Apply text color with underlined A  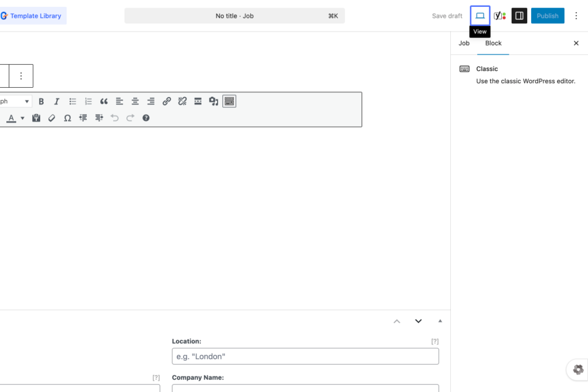click(x=11, y=118)
